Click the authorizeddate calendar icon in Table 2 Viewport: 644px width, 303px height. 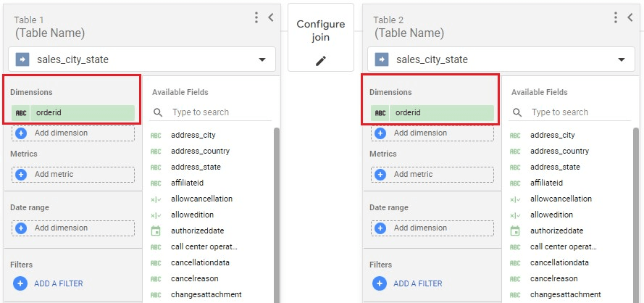(x=515, y=231)
